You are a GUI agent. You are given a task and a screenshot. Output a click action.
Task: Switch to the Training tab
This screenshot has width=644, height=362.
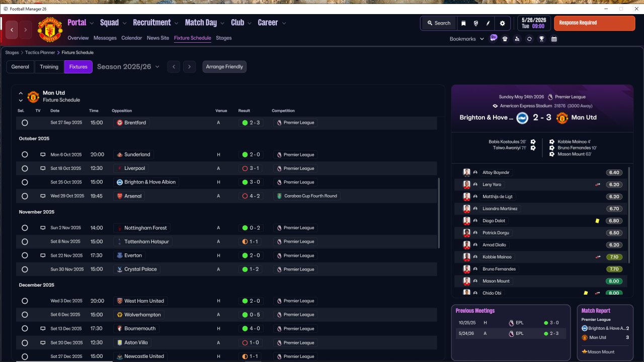49,67
